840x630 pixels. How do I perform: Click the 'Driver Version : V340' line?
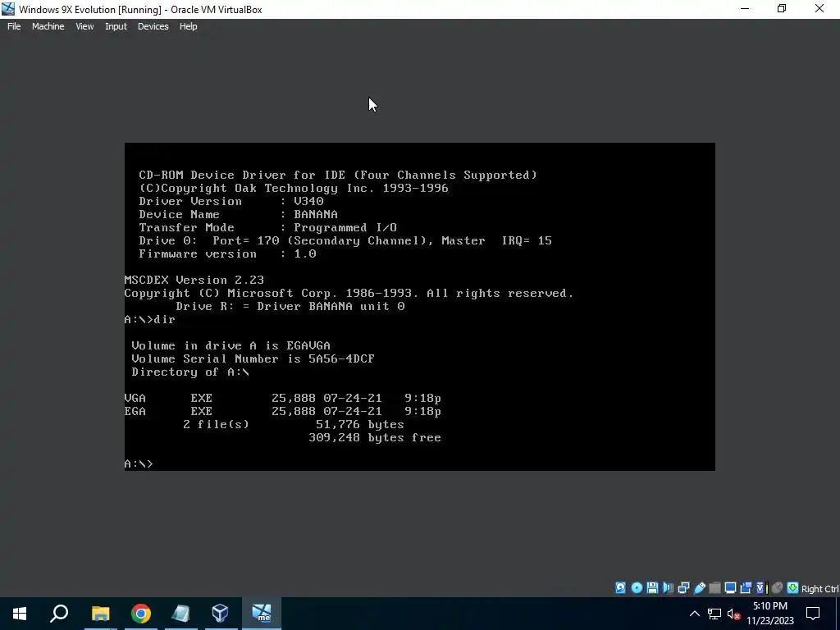[x=231, y=202]
